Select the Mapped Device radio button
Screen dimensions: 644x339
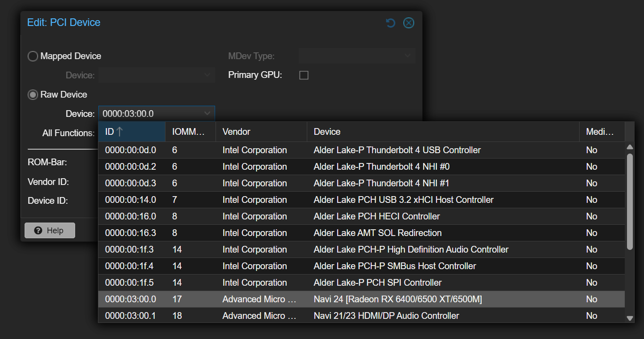(x=33, y=56)
